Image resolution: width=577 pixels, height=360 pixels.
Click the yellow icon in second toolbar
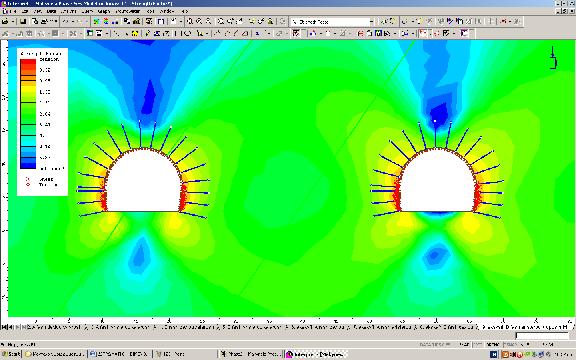pyautogui.click(x=135, y=33)
